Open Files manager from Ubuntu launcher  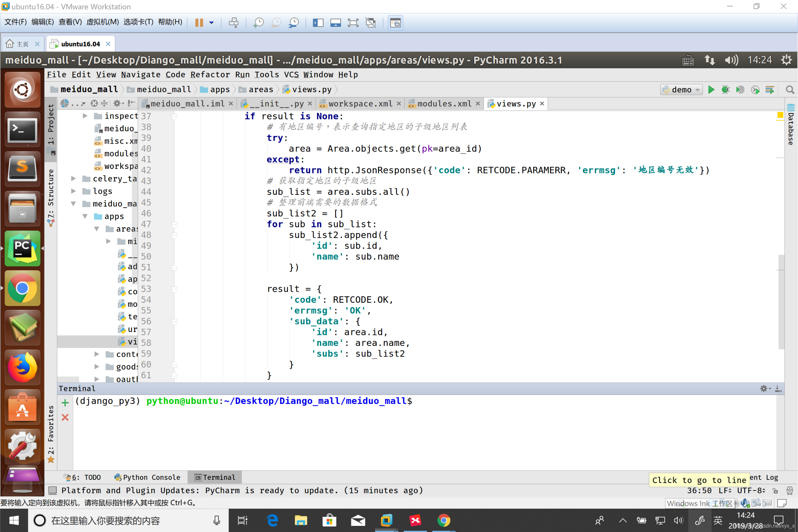pos(22,209)
